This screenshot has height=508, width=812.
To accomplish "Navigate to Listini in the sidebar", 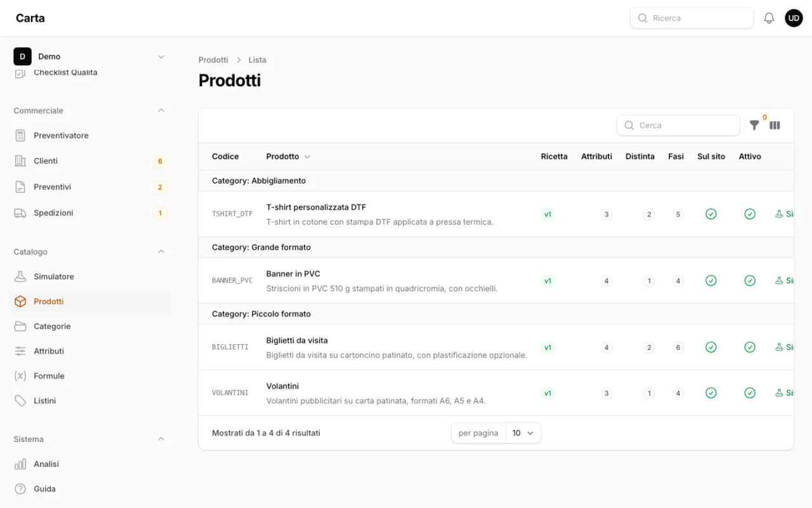I will [89, 401].
